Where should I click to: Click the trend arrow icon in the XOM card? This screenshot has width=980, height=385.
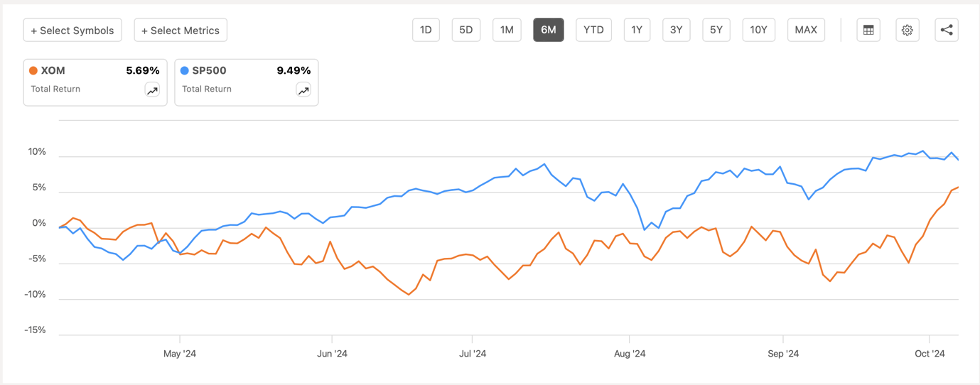click(x=152, y=90)
